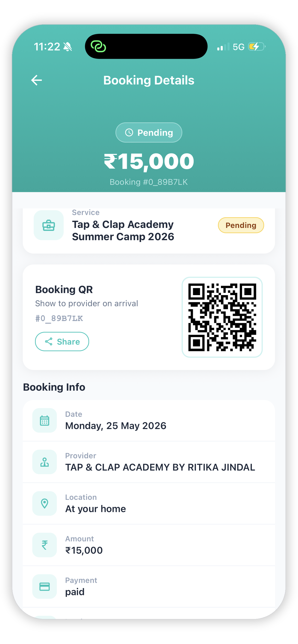Image resolution: width=298 pixels, height=644 pixels.
Task: Click the briefcase service icon
Action: (x=49, y=225)
